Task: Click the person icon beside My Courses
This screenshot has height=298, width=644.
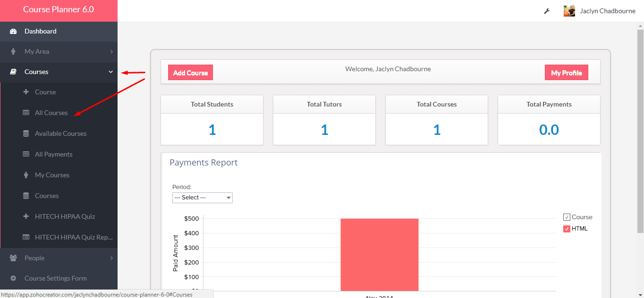Action: pyautogui.click(x=26, y=175)
